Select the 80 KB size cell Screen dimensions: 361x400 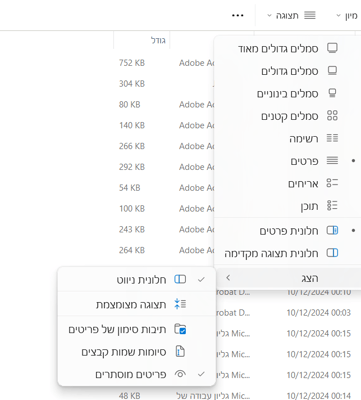click(130, 104)
